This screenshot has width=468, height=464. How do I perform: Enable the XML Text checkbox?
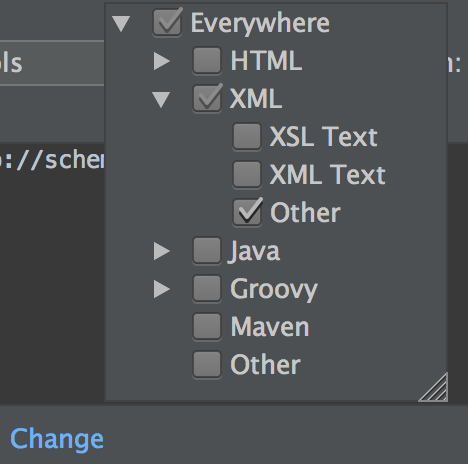pyautogui.click(x=247, y=175)
